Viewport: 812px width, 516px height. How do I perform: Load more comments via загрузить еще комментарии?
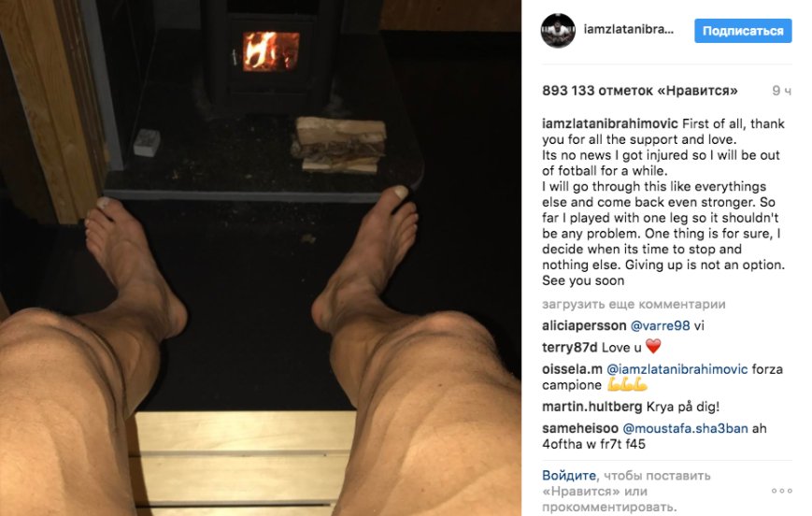pyautogui.click(x=634, y=304)
